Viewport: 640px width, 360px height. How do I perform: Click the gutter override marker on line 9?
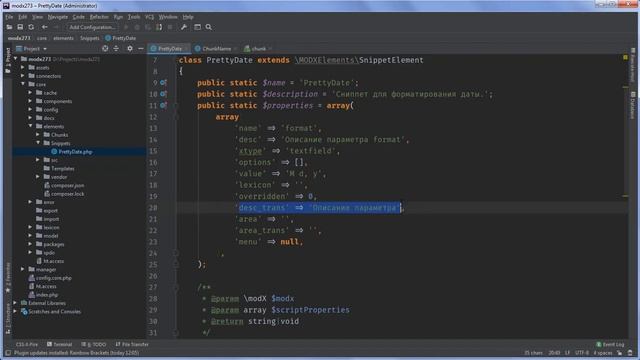click(163, 83)
